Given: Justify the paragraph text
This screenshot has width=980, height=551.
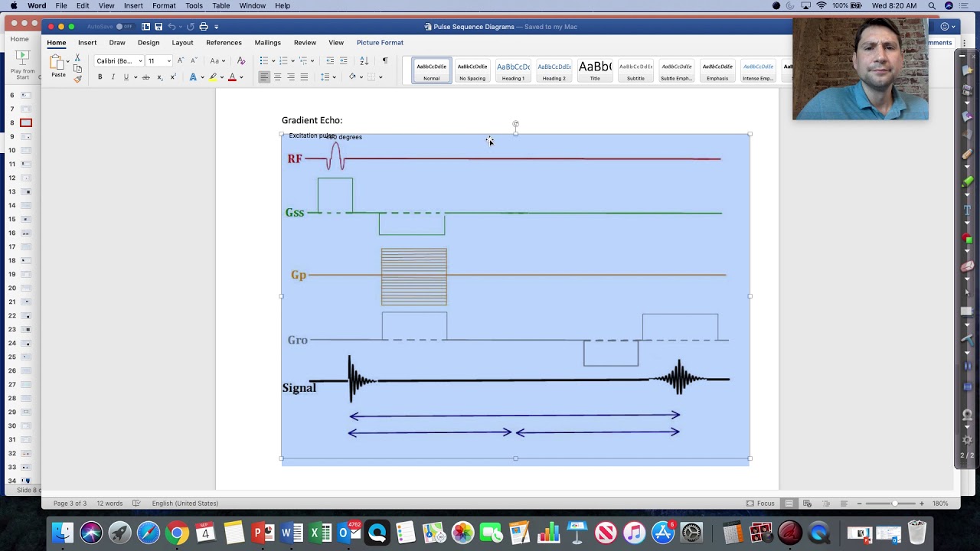Looking at the screenshot, I should coord(304,77).
